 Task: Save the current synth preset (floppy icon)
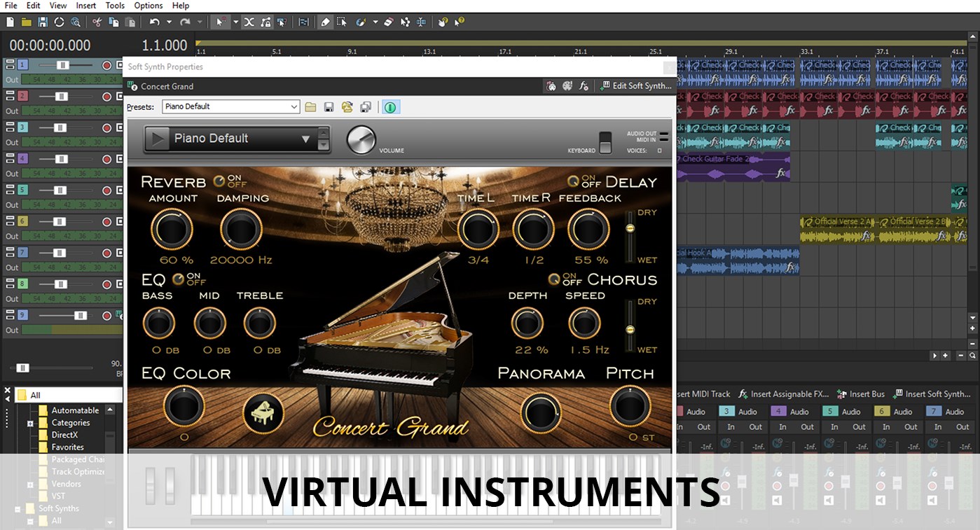[329, 106]
